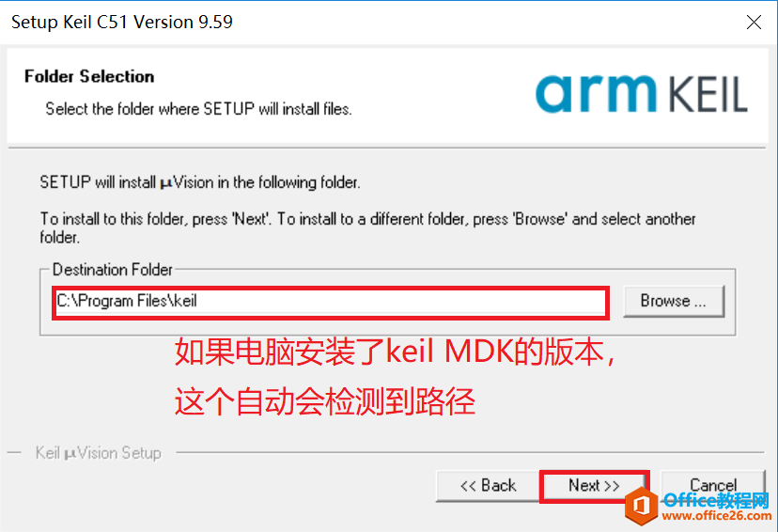
Task: Click the Keil µVision Setup footer label
Action: [99, 453]
